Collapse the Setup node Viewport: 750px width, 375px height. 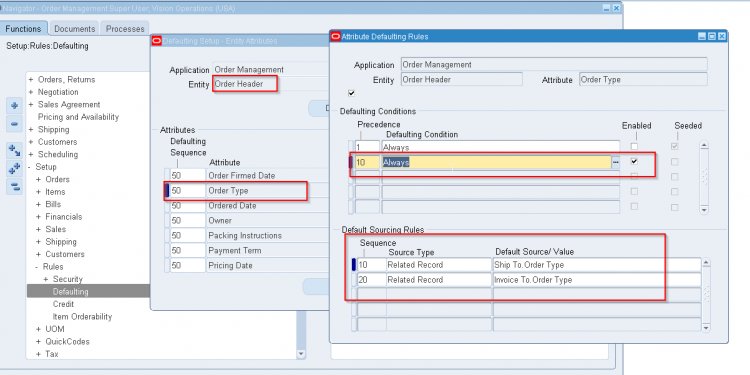30,167
